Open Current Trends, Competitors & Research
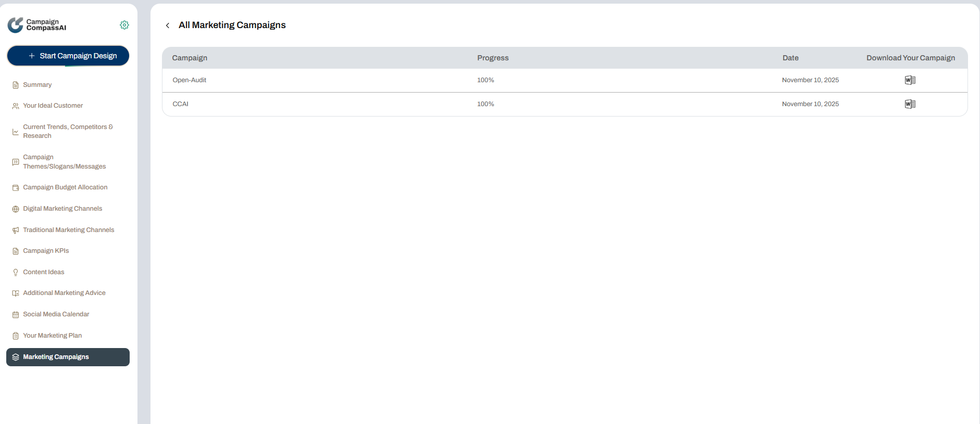The image size is (980, 424). (67, 131)
